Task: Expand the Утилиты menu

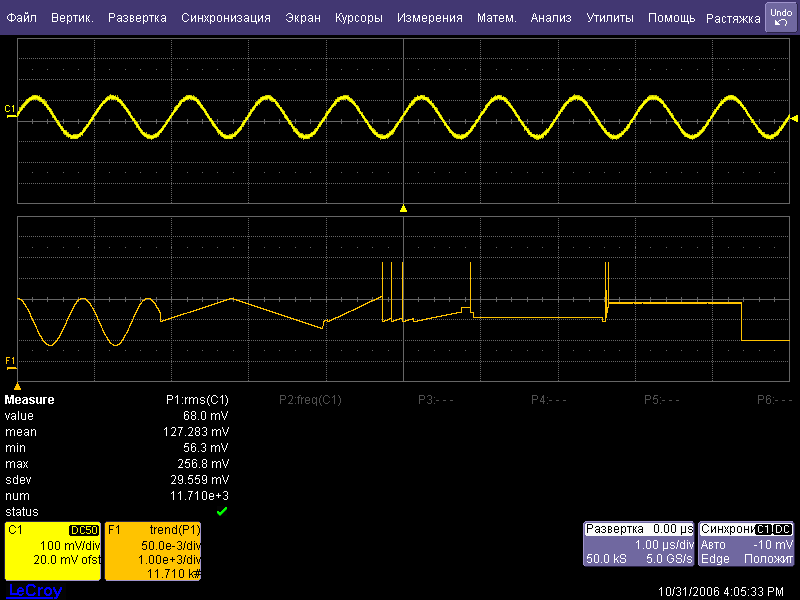Action: click(x=609, y=18)
